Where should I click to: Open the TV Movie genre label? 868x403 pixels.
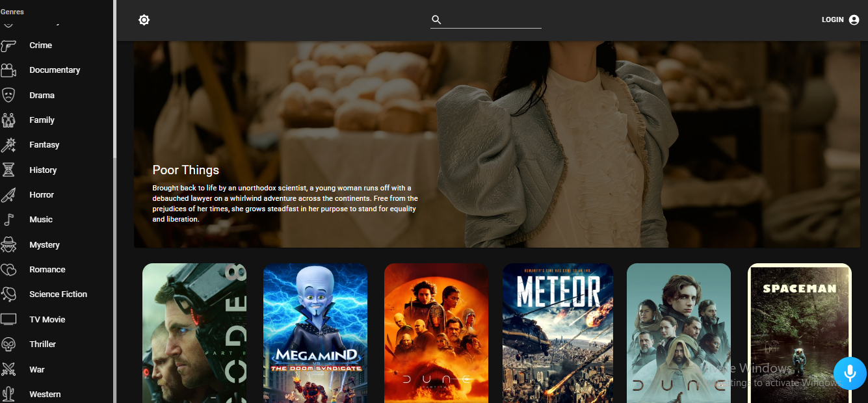coord(47,320)
